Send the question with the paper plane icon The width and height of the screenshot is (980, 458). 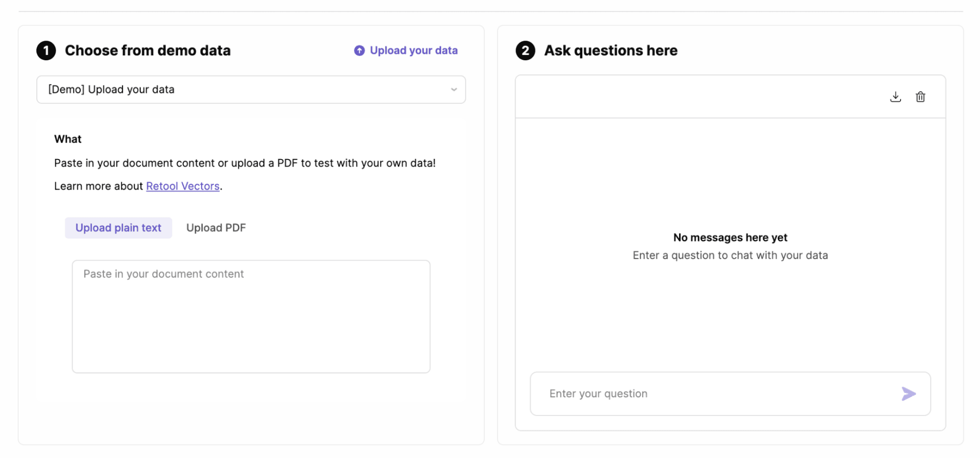click(908, 394)
